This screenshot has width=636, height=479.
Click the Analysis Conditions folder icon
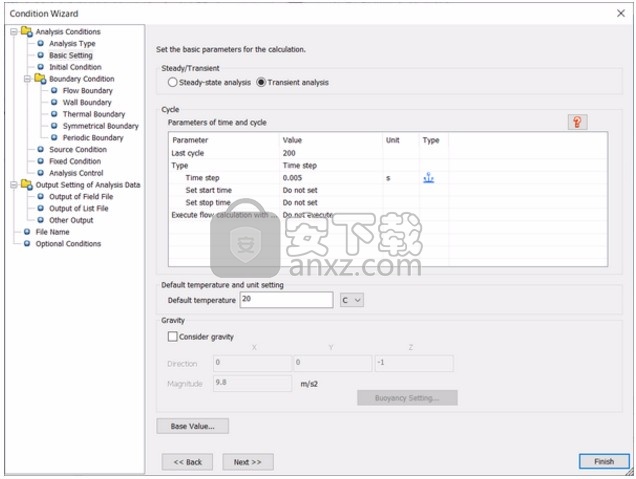click(27, 31)
